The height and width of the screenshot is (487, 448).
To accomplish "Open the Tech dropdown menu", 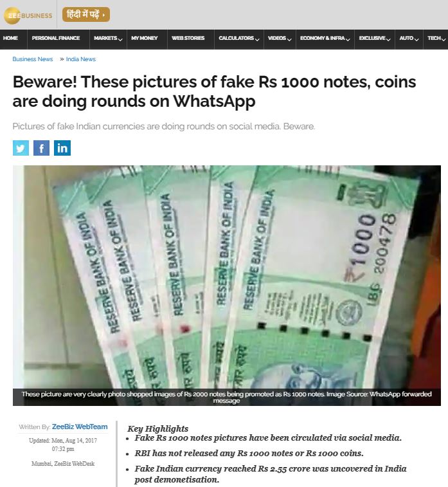I will tap(436, 38).
